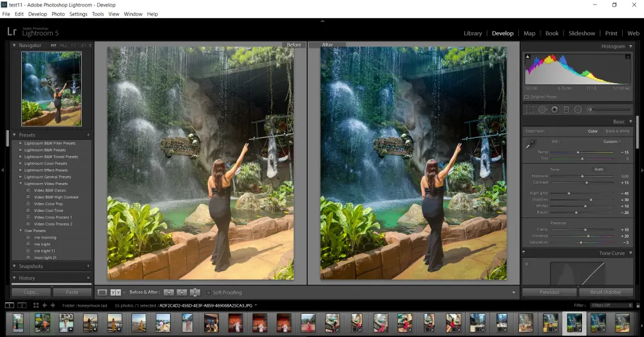644x337 pixels.
Task: Click the Paste settings button
Action: coord(72,292)
